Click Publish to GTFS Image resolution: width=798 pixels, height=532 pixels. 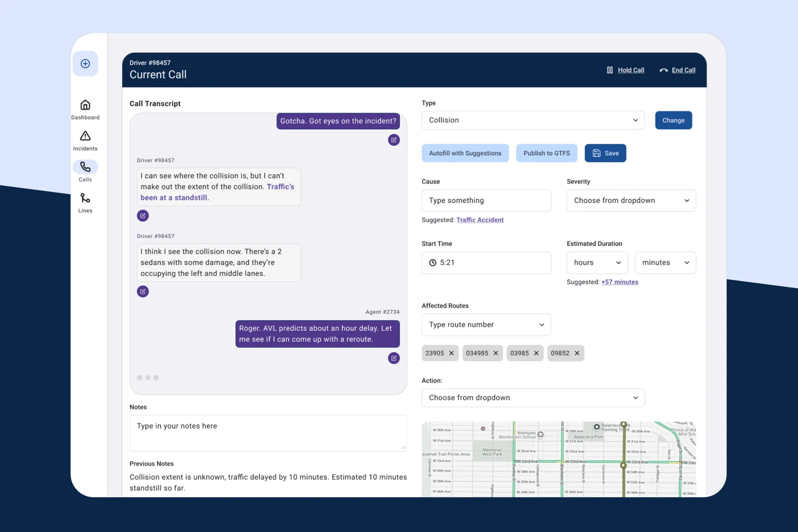547,153
